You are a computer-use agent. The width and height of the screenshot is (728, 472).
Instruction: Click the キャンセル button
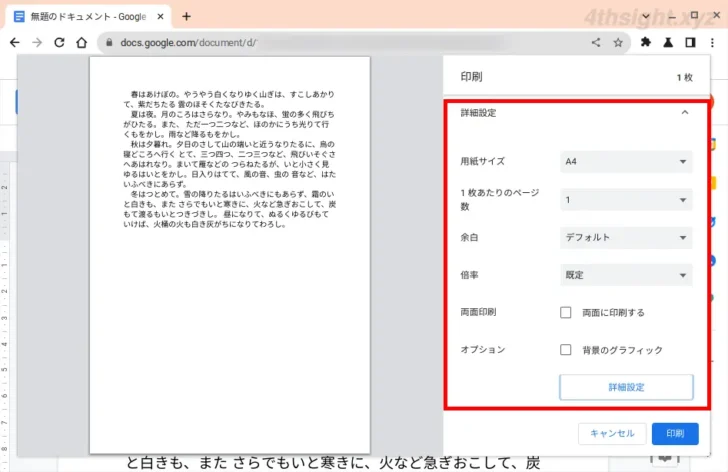point(612,433)
